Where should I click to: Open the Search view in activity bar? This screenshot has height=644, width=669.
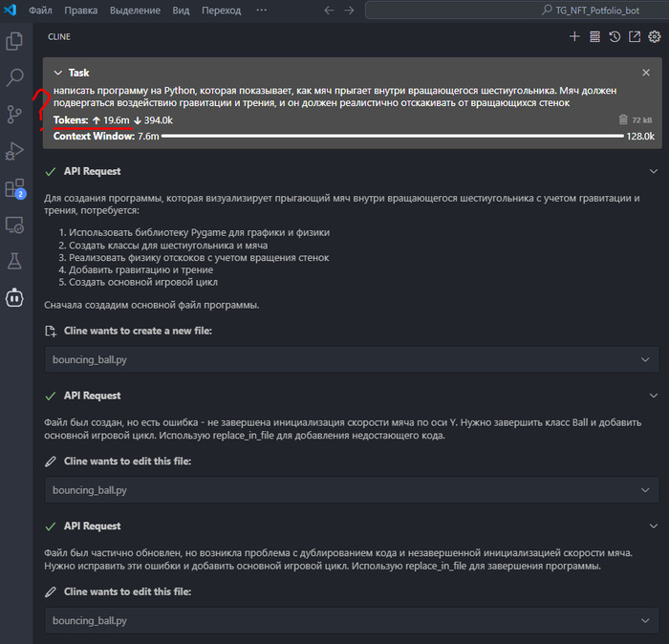(14, 77)
